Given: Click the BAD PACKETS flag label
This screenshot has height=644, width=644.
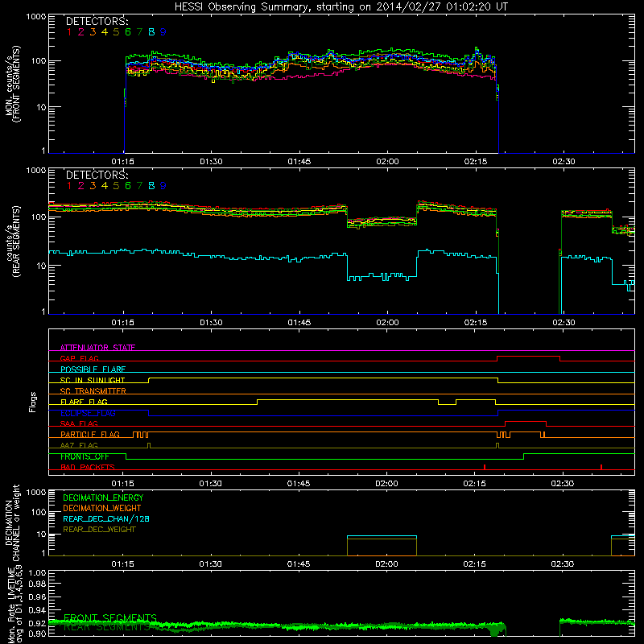Looking at the screenshot, I should [x=88, y=467].
